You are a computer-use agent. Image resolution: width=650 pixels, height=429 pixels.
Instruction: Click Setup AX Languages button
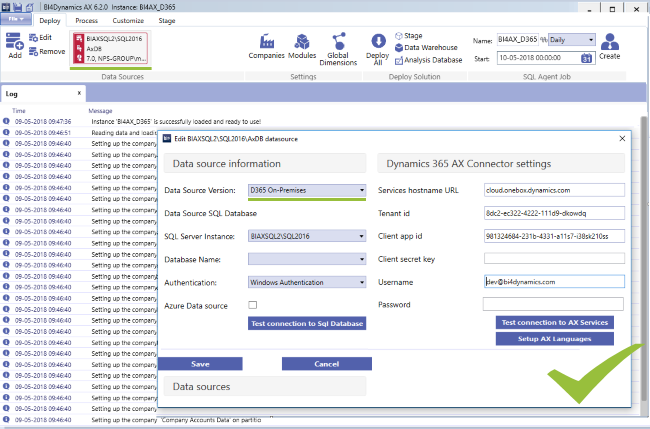(x=555, y=339)
